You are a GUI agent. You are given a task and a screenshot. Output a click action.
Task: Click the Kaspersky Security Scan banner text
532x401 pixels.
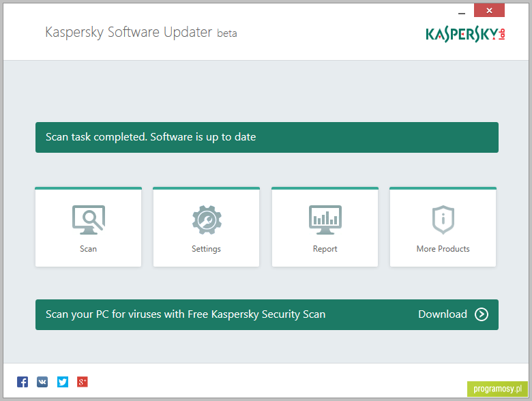(x=186, y=314)
